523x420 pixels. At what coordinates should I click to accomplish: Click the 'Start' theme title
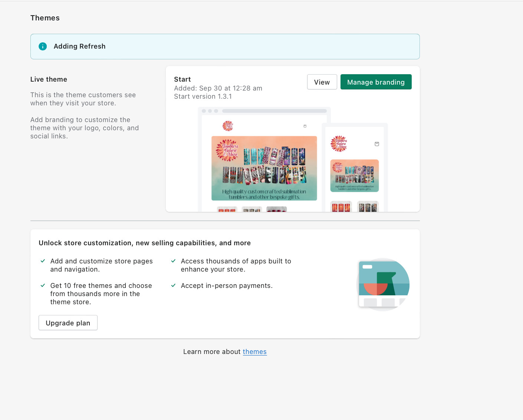point(182,79)
